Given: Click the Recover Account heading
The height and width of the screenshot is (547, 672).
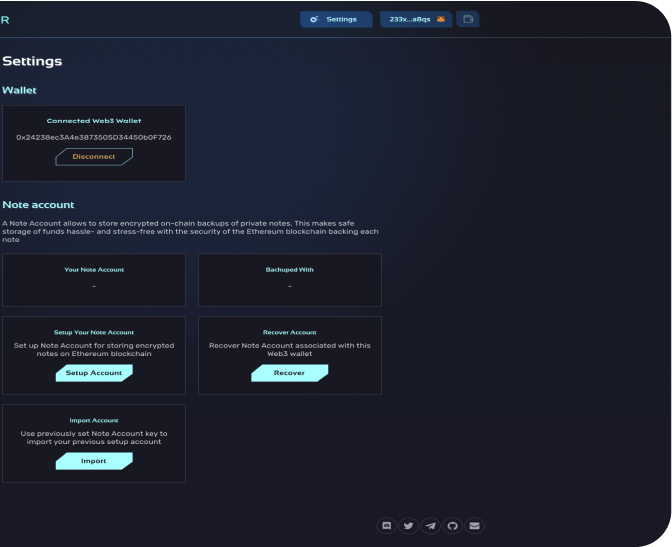Looking at the screenshot, I should coord(289,332).
